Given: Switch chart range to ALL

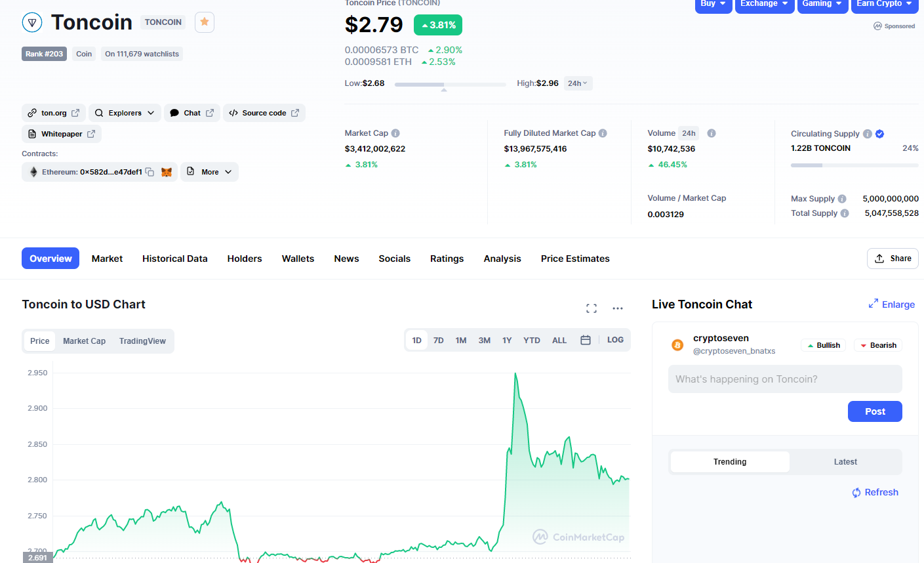Looking at the screenshot, I should 559,341.
